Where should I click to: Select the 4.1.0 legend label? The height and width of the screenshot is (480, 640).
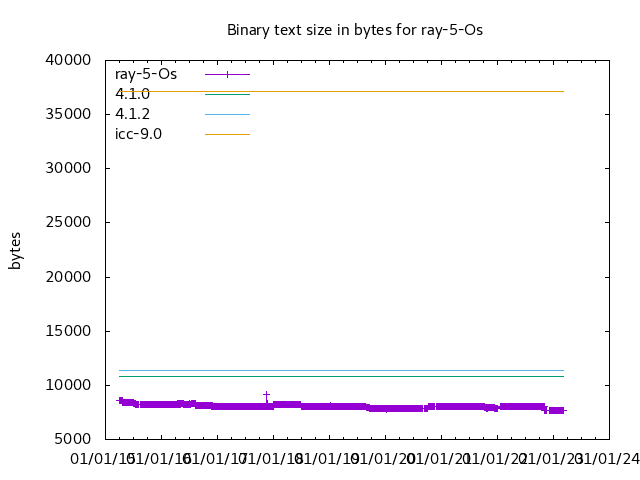132,94
